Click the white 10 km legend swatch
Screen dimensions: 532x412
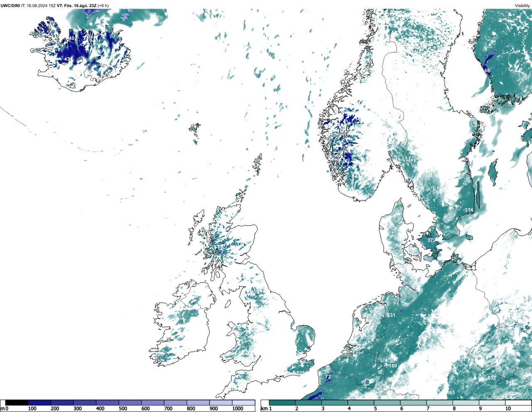tap(518, 402)
